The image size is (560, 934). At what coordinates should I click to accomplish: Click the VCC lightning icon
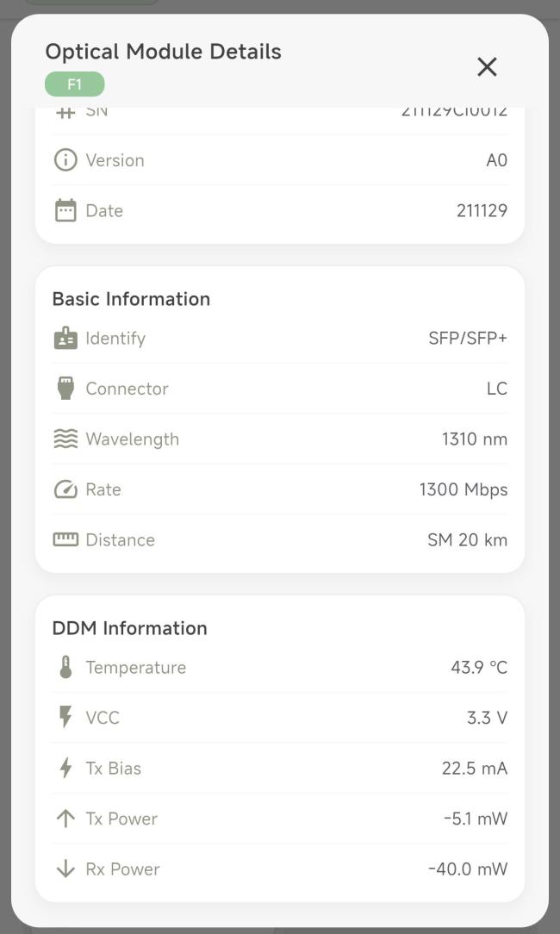[65, 718]
